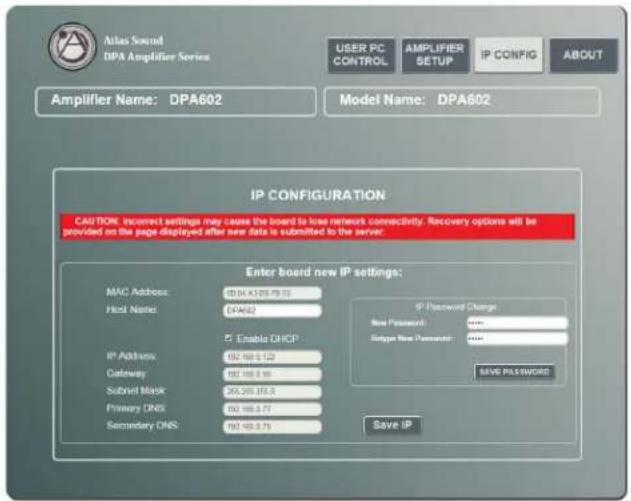Screen dimensions: 631x501
Task: Open the About tab
Action: [x=583, y=55]
